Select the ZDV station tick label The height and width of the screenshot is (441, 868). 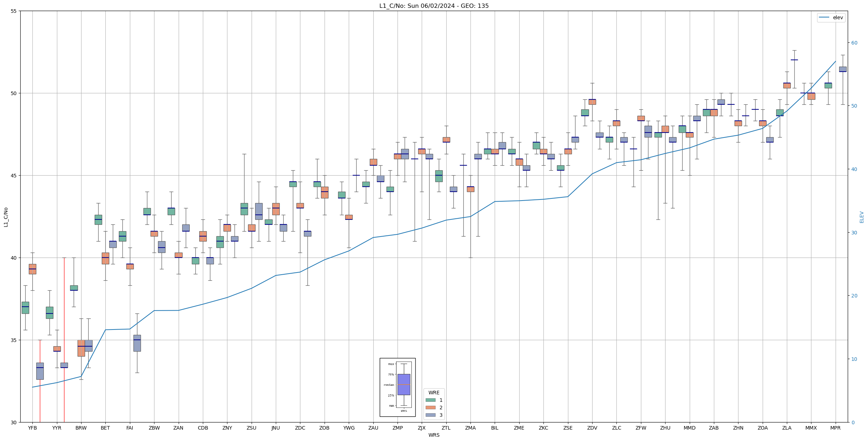tap(592, 428)
